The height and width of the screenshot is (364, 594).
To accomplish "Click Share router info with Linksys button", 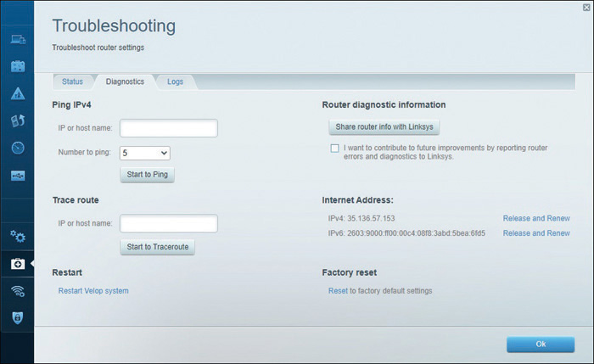I will pos(384,127).
